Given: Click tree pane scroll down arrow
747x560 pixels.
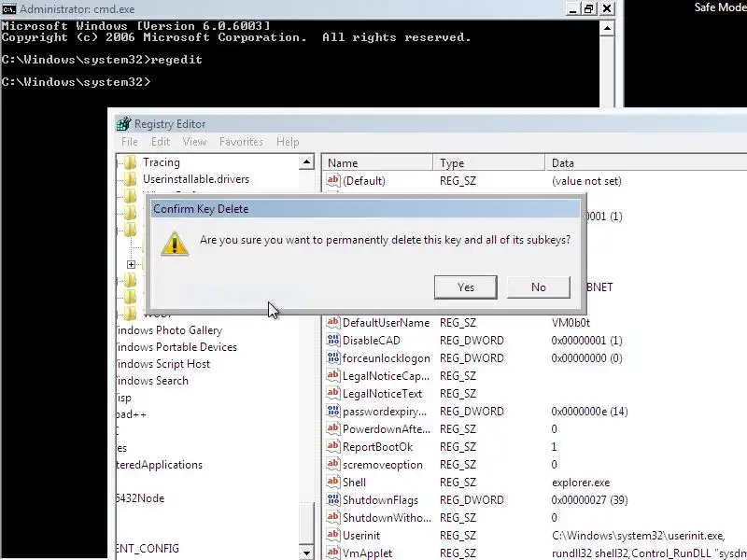Looking at the screenshot, I should (x=307, y=553).
